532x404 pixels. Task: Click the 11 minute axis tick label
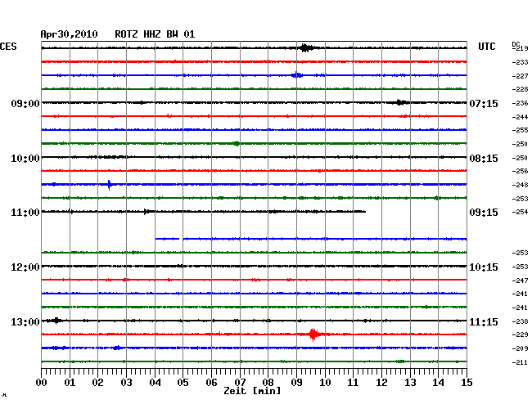353,382
